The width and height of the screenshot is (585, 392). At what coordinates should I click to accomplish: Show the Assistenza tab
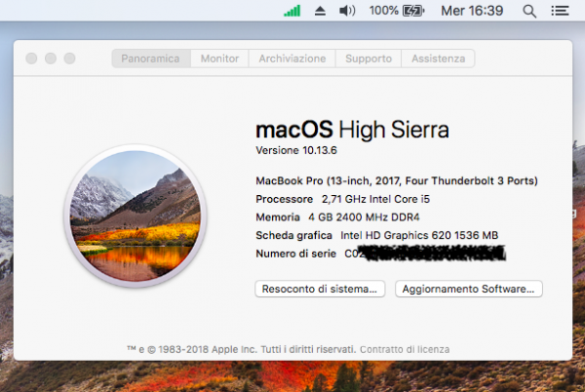click(x=439, y=59)
